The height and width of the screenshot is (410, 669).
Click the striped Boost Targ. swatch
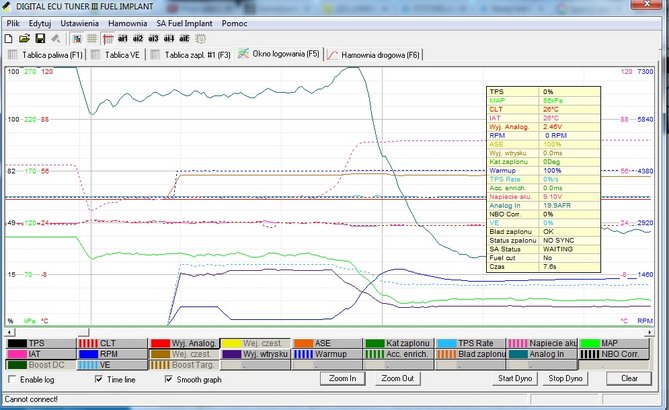[x=160, y=365]
